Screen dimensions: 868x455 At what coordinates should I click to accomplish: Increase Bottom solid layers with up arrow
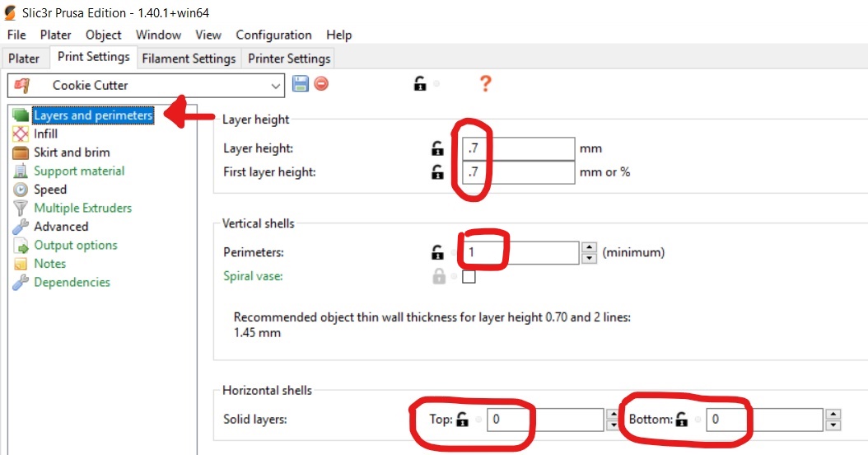tap(833, 415)
